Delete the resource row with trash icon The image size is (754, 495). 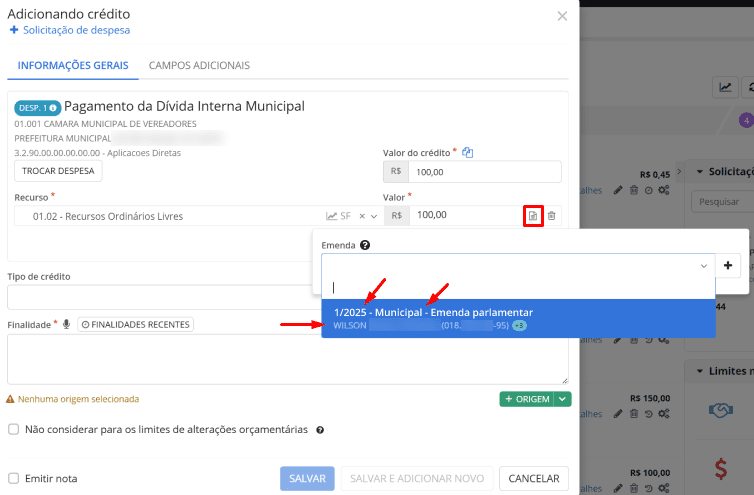[552, 216]
